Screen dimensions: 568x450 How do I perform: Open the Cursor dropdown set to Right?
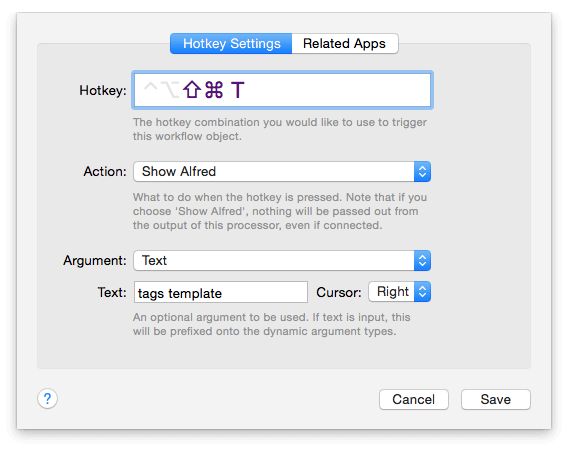pos(400,292)
